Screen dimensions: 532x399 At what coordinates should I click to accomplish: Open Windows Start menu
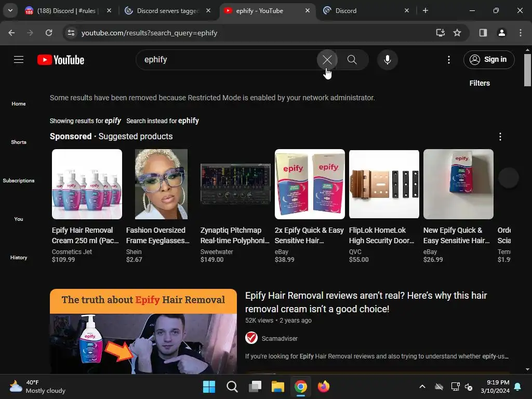209,387
